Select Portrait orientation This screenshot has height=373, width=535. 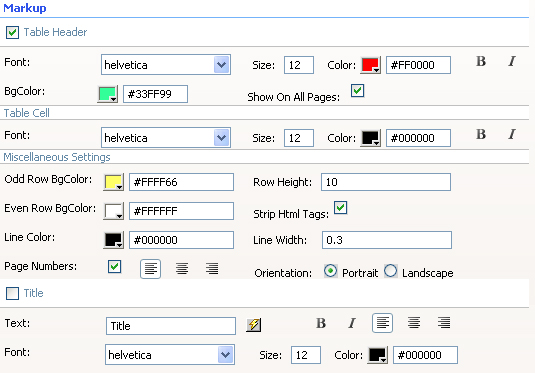click(x=330, y=271)
